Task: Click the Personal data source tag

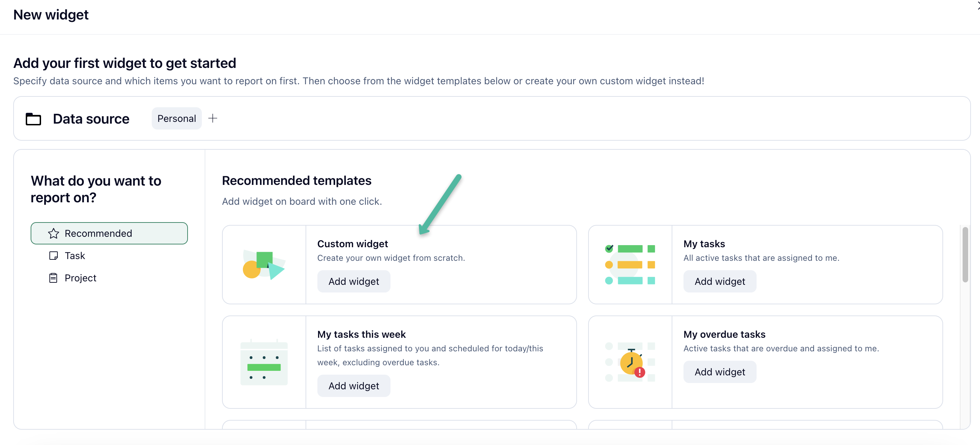Action: click(176, 118)
